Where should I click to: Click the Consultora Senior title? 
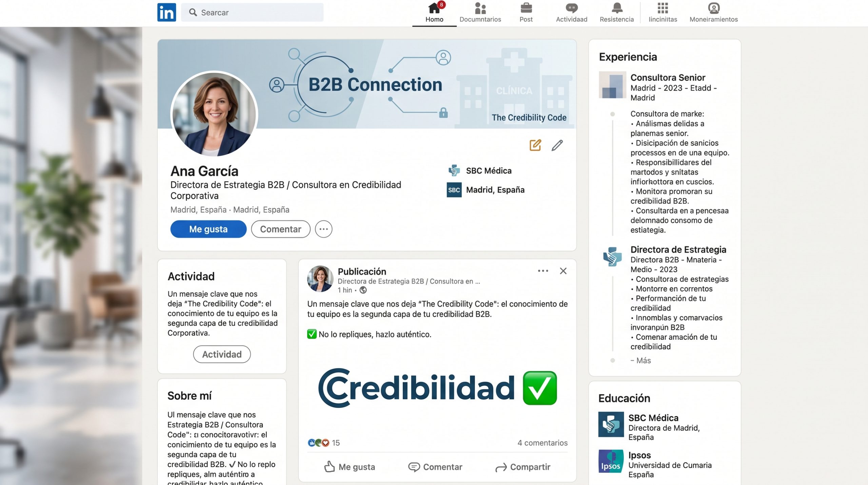tap(668, 77)
